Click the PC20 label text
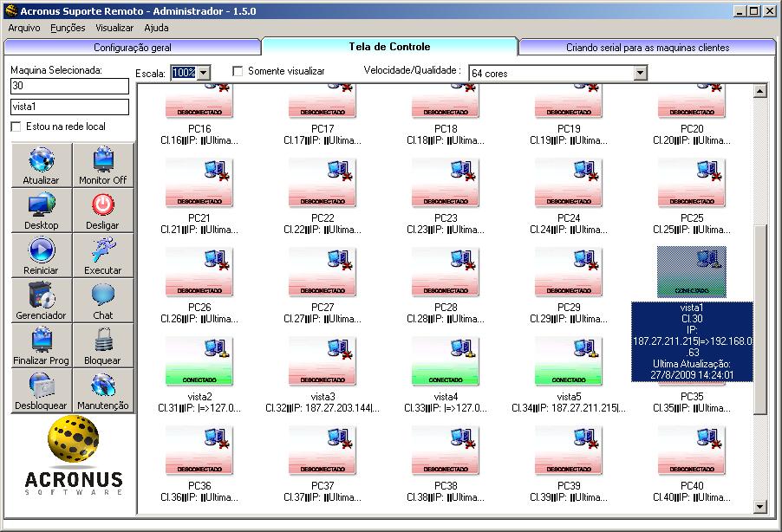782x532 pixels. pyautogui.click(x=692, y=129)
